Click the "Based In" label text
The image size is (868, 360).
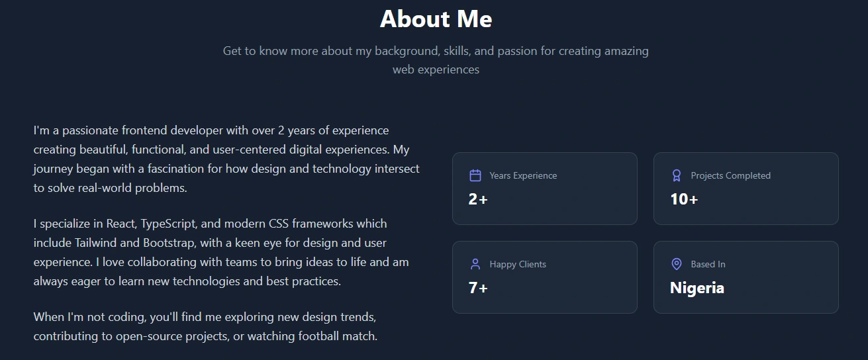(708, 264)
